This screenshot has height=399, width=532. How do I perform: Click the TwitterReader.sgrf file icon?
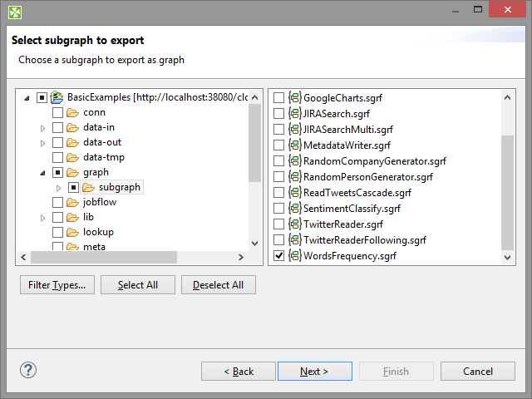[x=294, y=224]
